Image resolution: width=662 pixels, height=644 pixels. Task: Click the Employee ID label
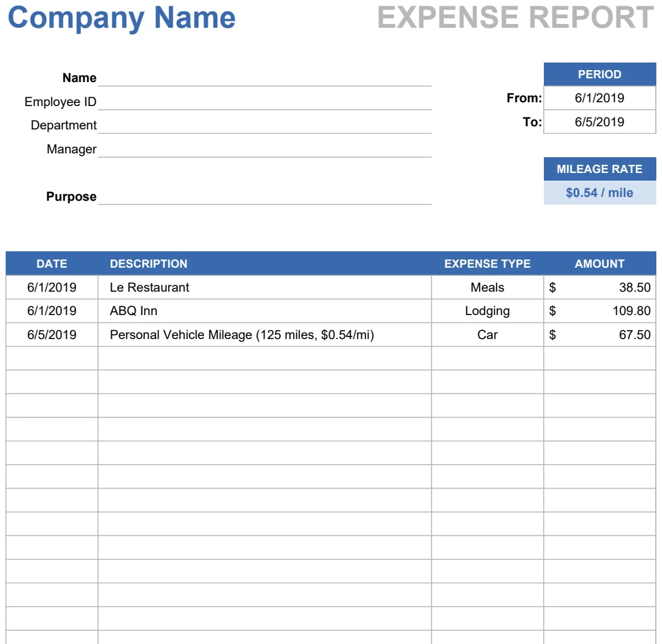tap(61, 102)
